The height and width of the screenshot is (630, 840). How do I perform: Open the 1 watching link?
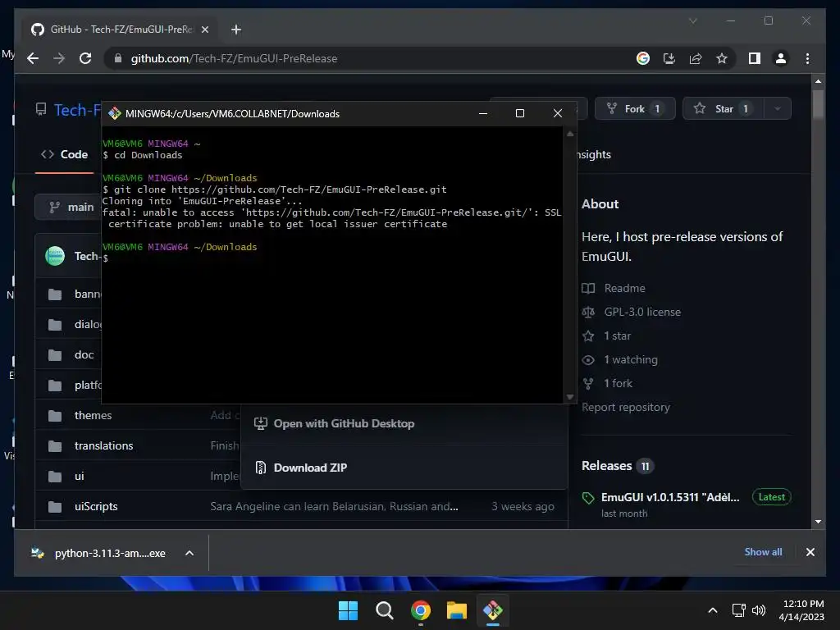[631, 359]
